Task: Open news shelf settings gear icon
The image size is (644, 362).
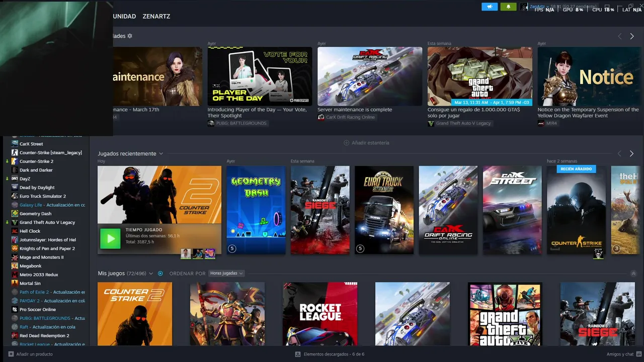Action: pyautogui.click(x=130, y=36)
